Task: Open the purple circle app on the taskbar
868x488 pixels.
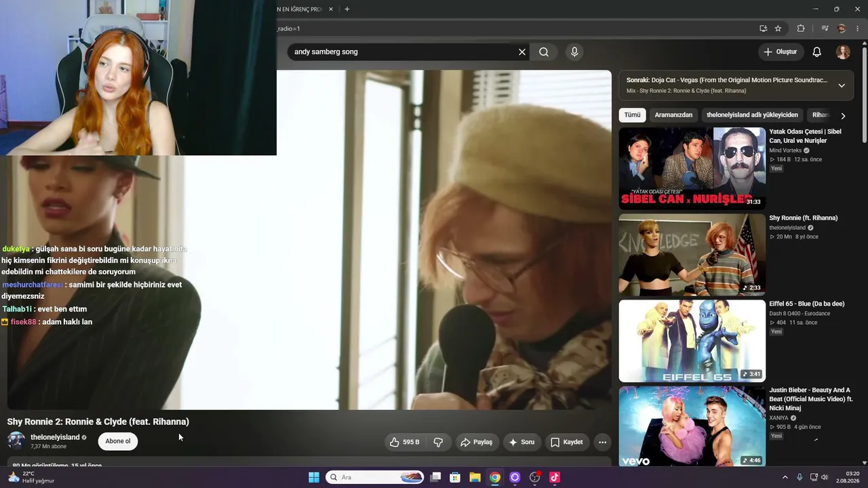Action: point(515,477)
